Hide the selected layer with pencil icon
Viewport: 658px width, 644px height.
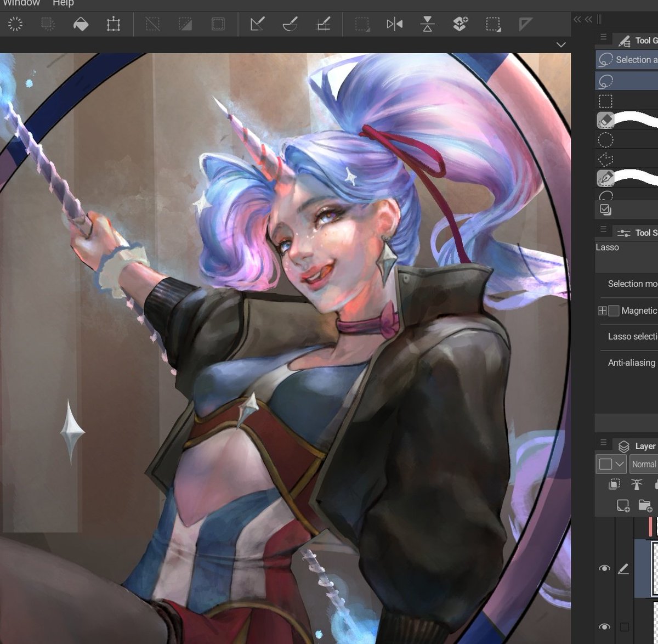pos(604,568)
